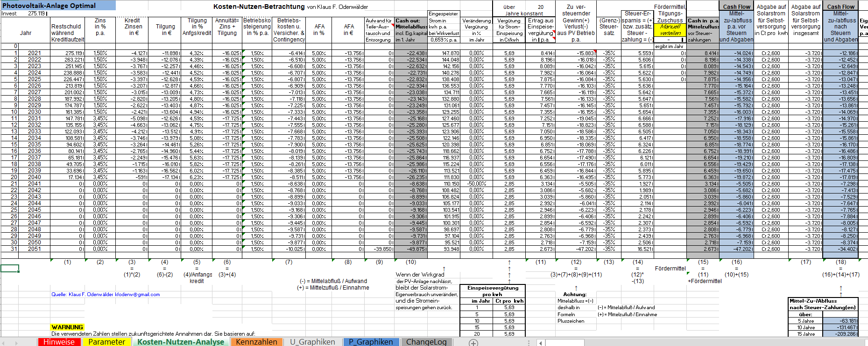Click the 'Fördermittel, Tilgungs-Zuschuss' header
The image size is (868, 346).
670,14
